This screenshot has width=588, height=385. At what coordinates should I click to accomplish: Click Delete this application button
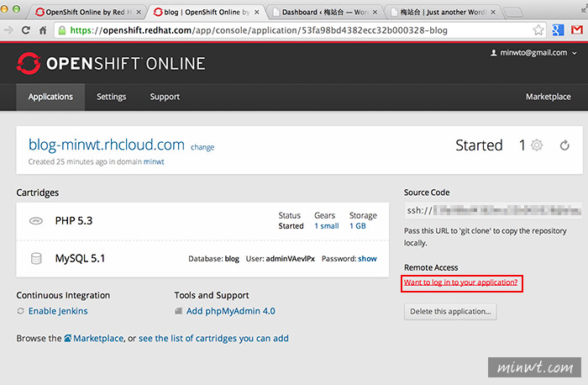point(450,312)
